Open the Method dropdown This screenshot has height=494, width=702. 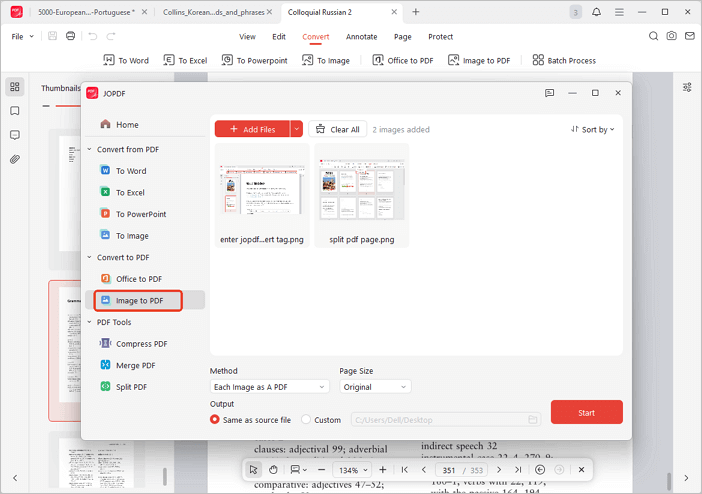(270, 387)
